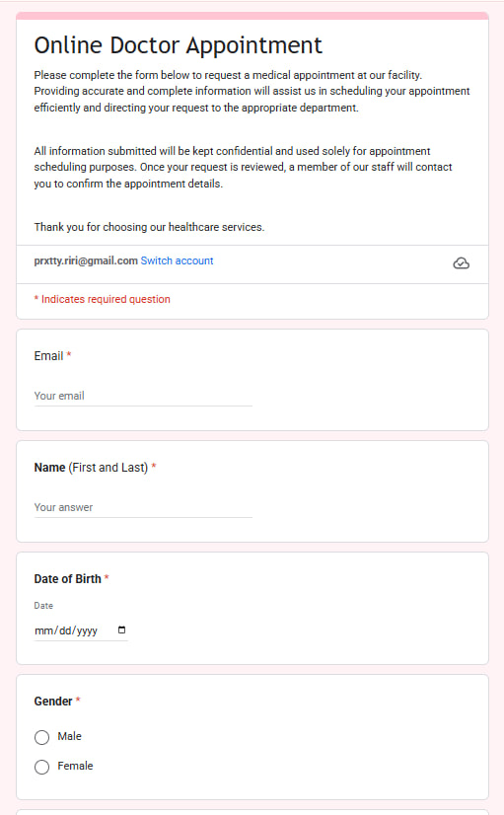Click the Thank you for choosing sentence
504x815 pixels.
149,227
